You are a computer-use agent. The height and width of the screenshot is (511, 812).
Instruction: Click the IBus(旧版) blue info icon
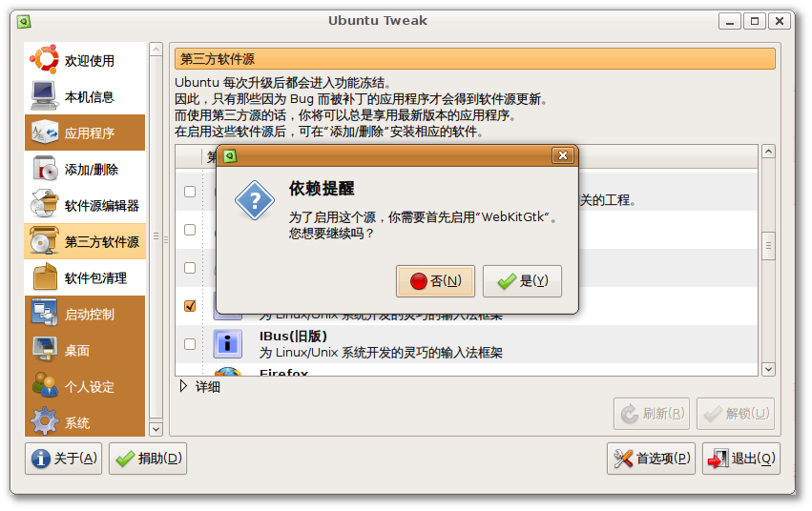pyautogui.click(x=227, y=344)
